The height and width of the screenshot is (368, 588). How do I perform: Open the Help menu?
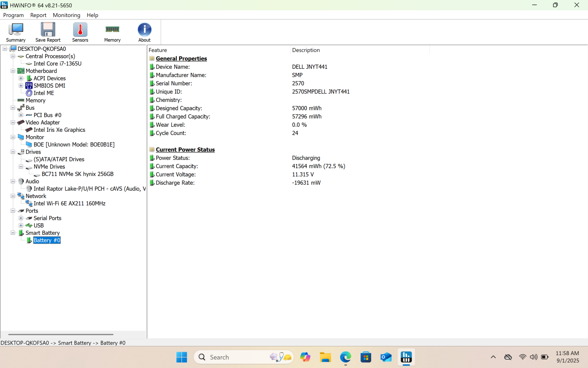pos(92,15)
